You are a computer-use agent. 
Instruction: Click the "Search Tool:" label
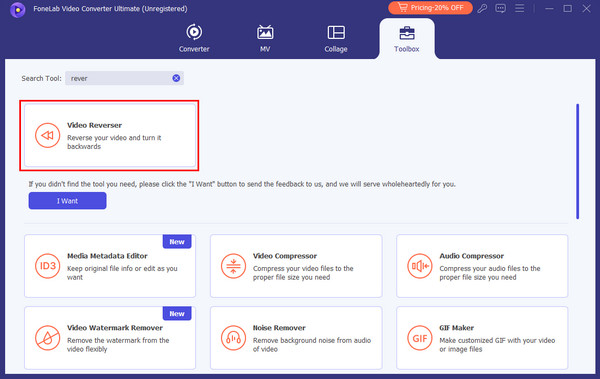pos(41,78)
